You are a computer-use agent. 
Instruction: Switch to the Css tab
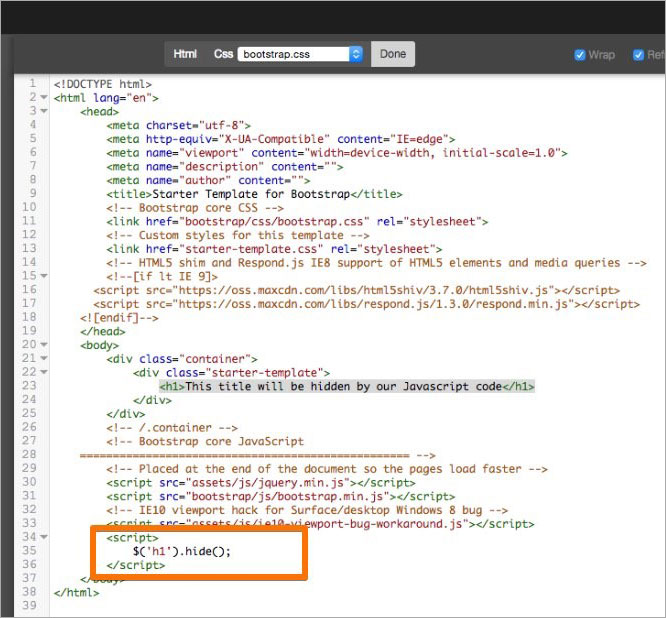pyautogui.click(x=223, y=54)
